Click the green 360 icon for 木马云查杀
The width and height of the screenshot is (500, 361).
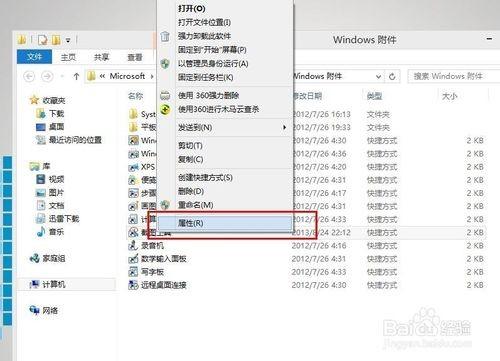[165, 109]
